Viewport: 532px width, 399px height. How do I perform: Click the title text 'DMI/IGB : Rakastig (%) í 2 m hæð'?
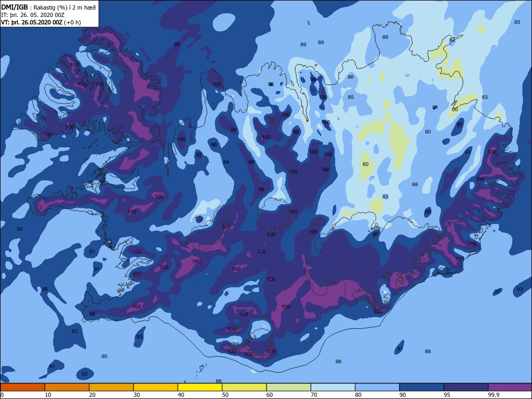tap(48, 7)
